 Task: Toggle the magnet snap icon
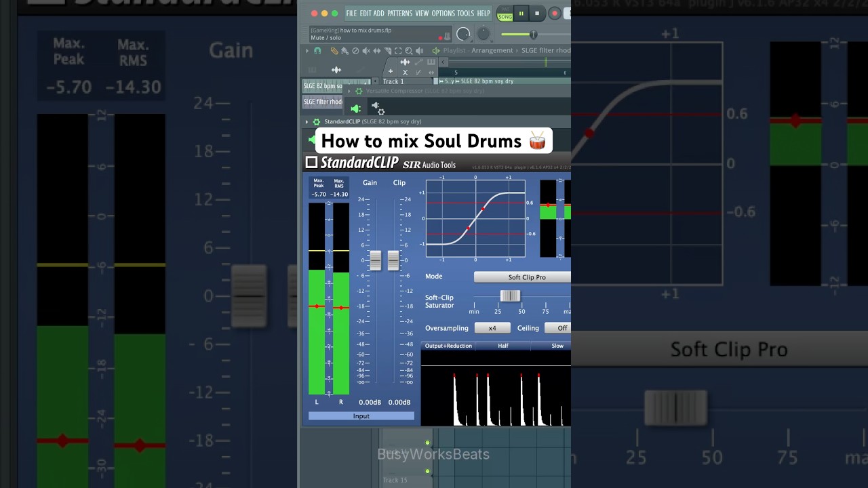click(317, 51)
